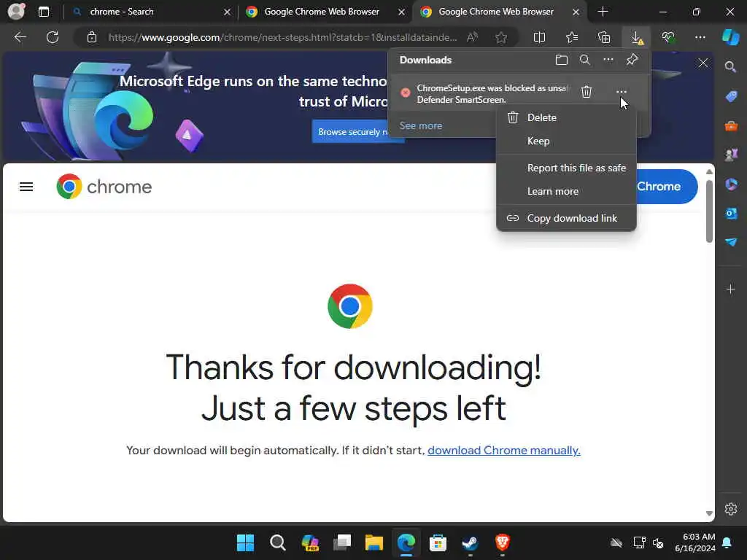The image size is (747, 560).
Task: Click download Chrome manually link
Action: pyautogui.click(x=503, y=451)
